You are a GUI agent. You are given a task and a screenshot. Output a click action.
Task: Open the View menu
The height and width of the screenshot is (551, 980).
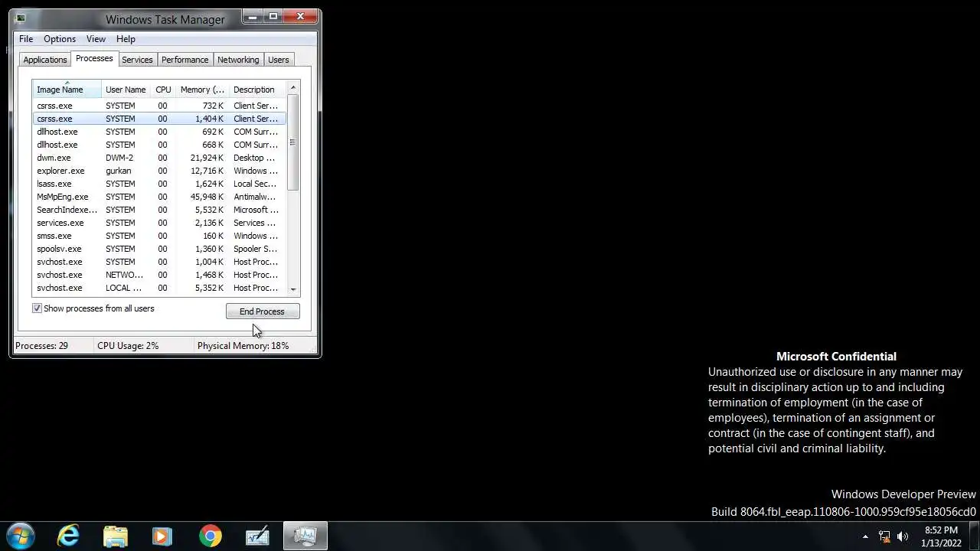[x=96, y=39]
